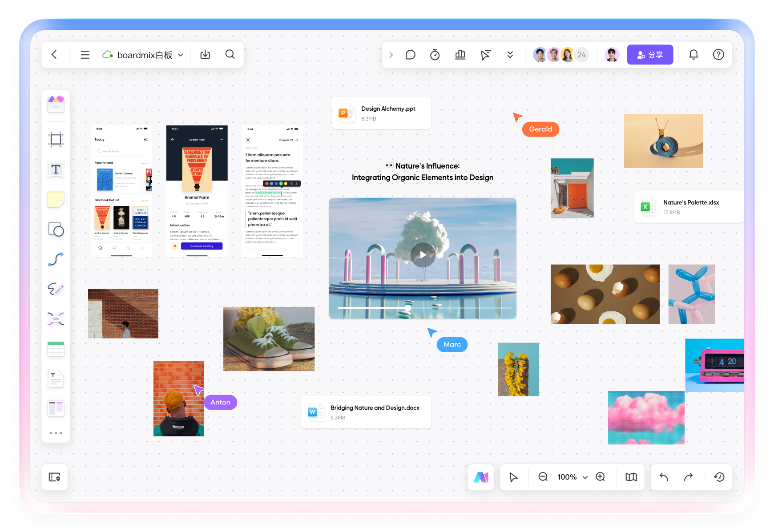Select the shapes tool
The width and height of the screenshot is (774, 532).
point(56,230)
